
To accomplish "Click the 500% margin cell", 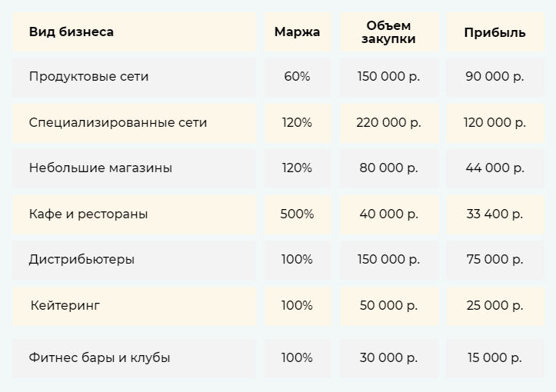I will pos(297,214).
